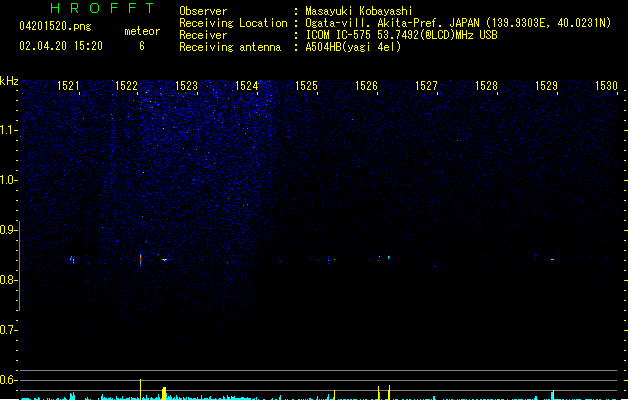
Task: Click the antenna A504HB(yagi 4el) text
Action: point(353,47)
